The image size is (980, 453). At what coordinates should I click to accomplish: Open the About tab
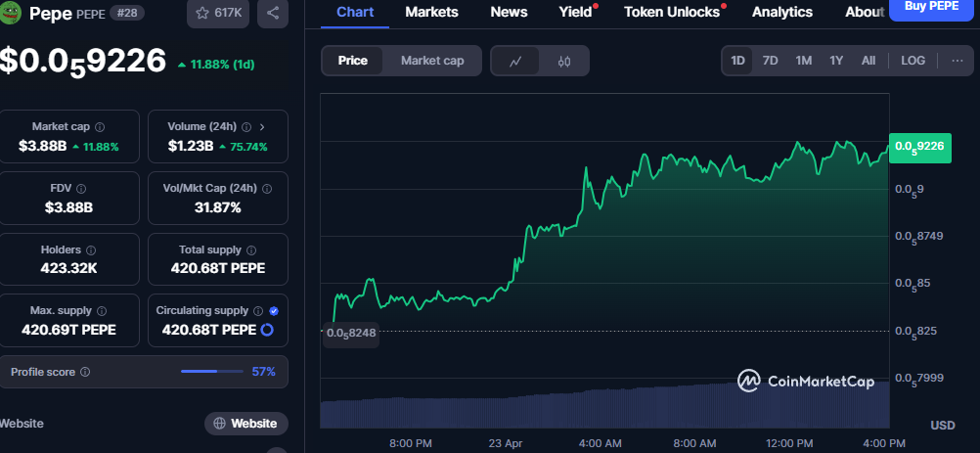pos(865,12)
